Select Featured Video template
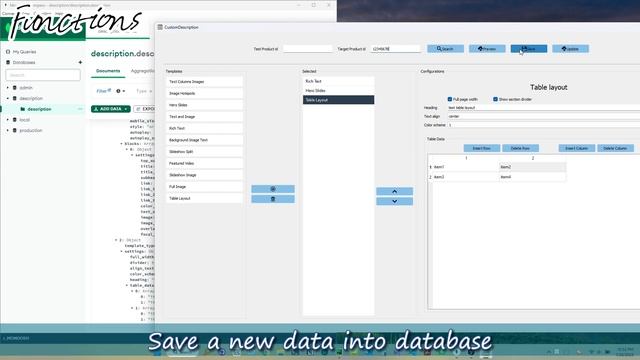This screenshot has height=360, width=640. (x=204, y=163)
